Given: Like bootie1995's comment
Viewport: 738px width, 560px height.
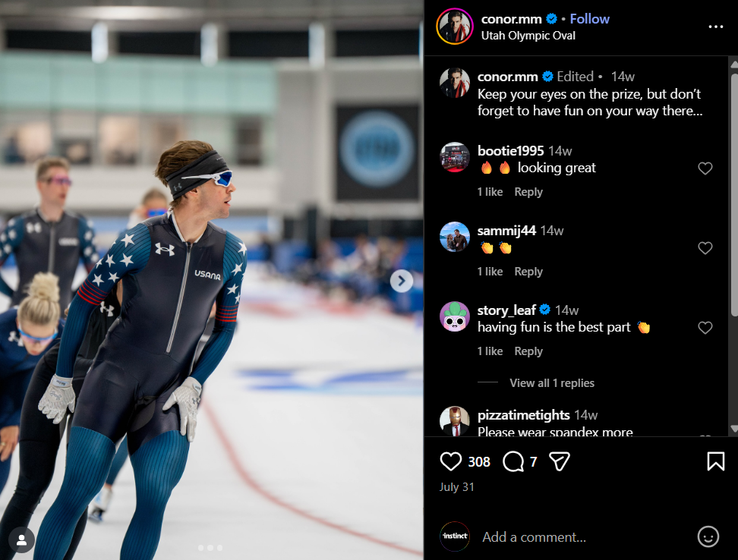Looking at the screenshot, I should pyautogui.click(x=705, y=168).
